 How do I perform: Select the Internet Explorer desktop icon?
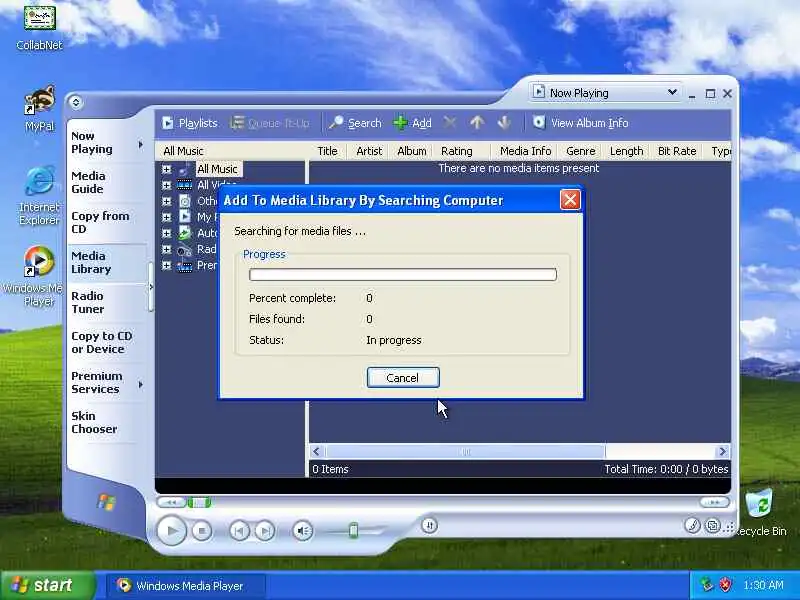click(x=39, y=195)
